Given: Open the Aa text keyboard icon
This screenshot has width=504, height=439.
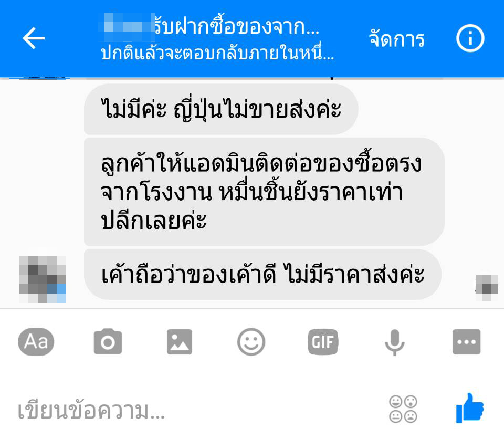Looking at the screenshot, I should tap(36, 342).
